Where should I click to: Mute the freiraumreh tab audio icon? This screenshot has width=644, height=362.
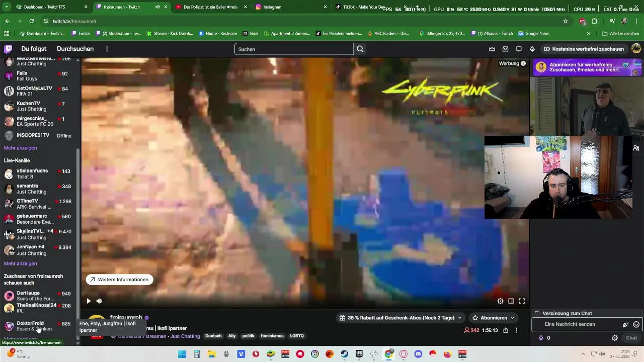(157, 7)
